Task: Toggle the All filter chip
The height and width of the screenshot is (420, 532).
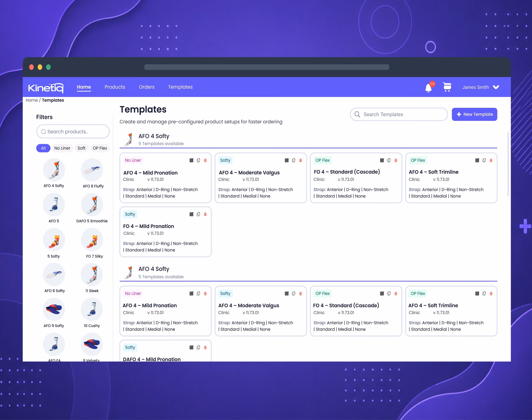Action: coord(43,148)
